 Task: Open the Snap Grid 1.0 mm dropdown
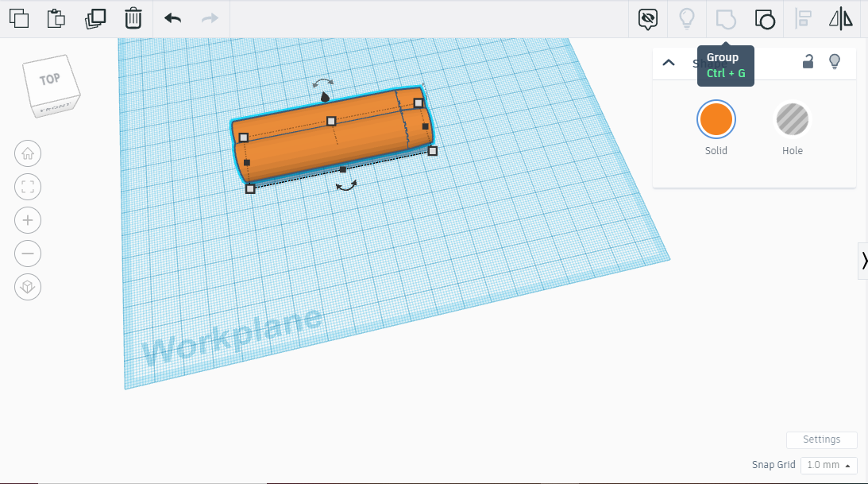click(x=829, y=465)
